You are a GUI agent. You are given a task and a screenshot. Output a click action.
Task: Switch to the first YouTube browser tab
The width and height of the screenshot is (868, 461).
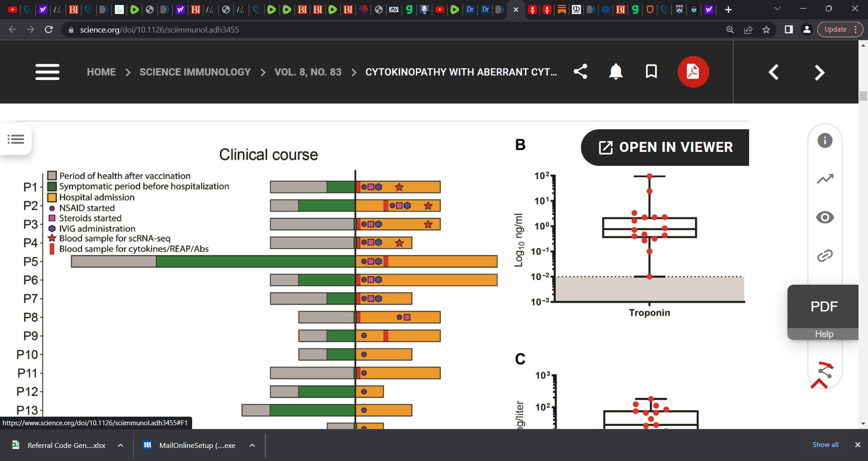coord(12,9)
